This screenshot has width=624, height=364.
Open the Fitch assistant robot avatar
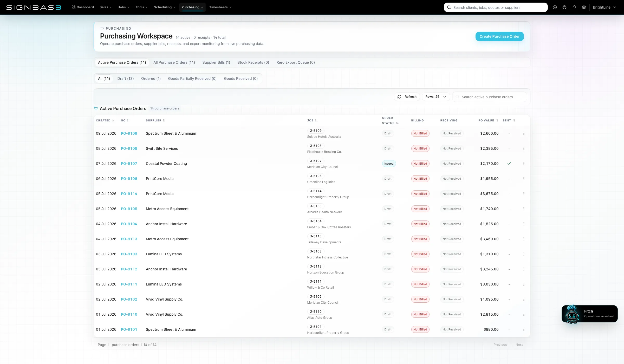[572, 314]
